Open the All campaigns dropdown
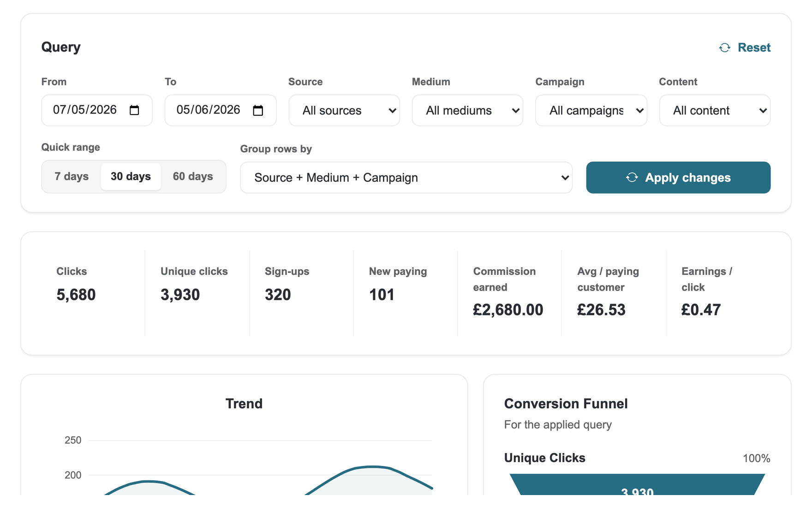Screen dimensions: 812x508 591,110
